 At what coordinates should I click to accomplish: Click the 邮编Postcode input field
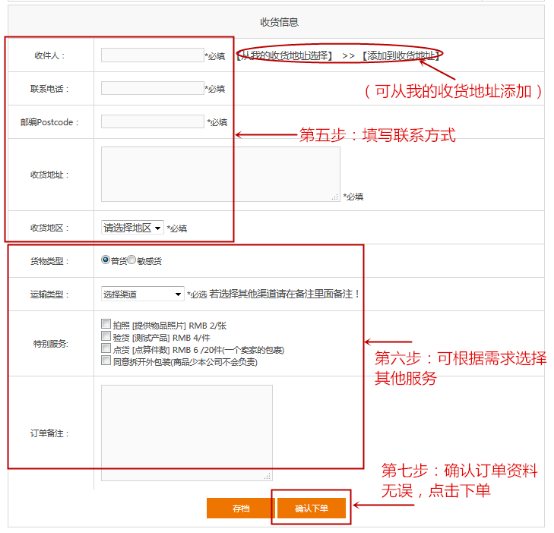point(153,121)
